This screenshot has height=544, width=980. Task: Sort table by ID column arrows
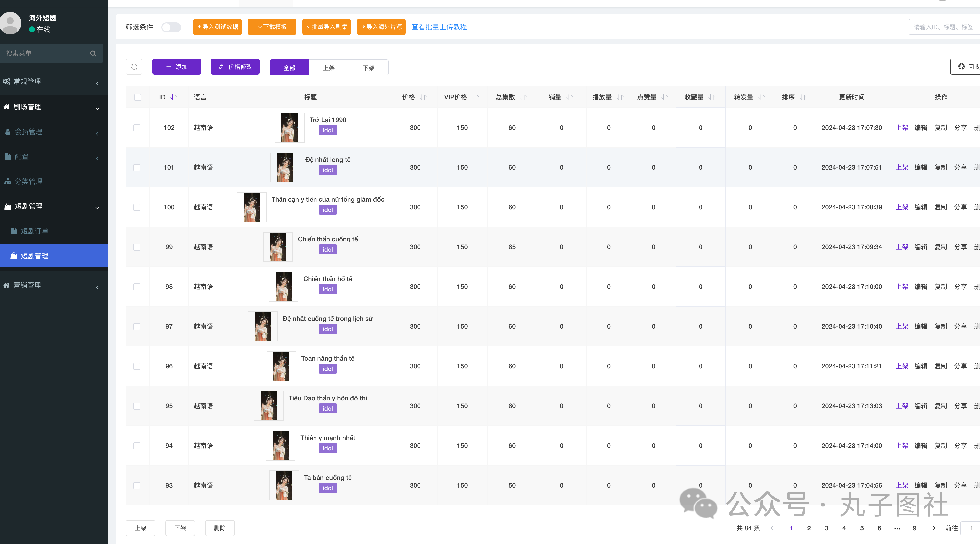pos(174,97)
